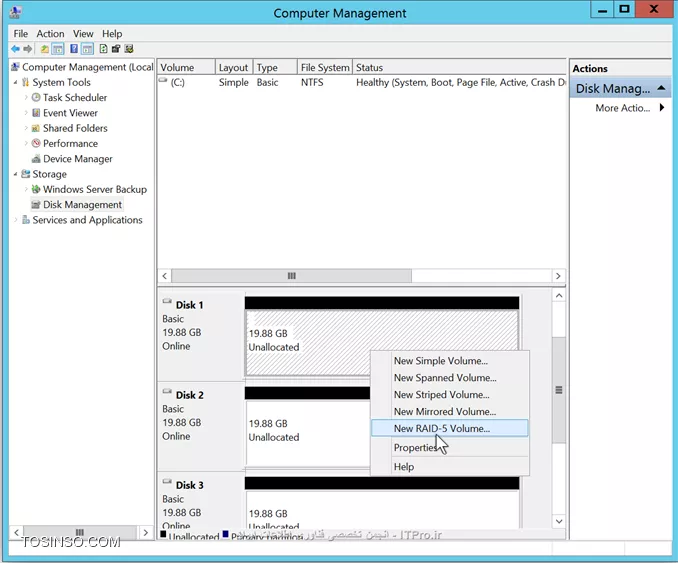Image resolution: width=678 pixels, height=563 pixels.
Task: Click the Disk 2 drive icon
Action: pyautogui.click(x=167, y=391)
